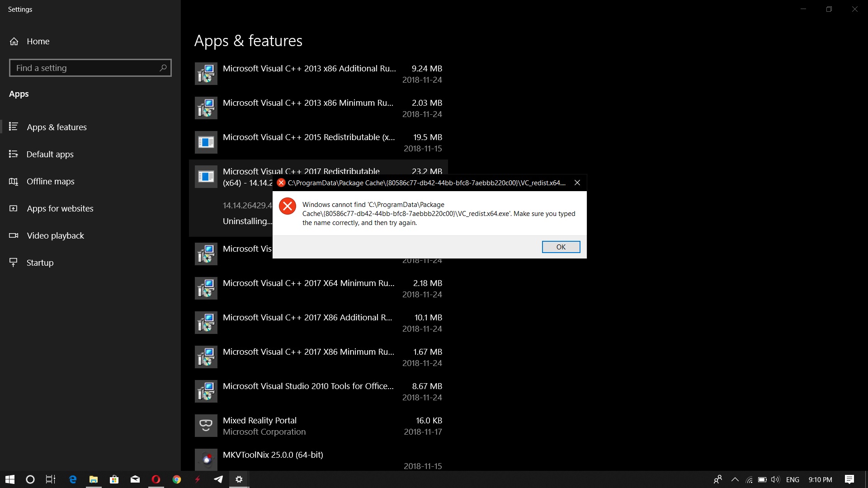Screen dimensions: 868x488
Task: Click the Find a setting search box
Action: [x=90, y=67]
